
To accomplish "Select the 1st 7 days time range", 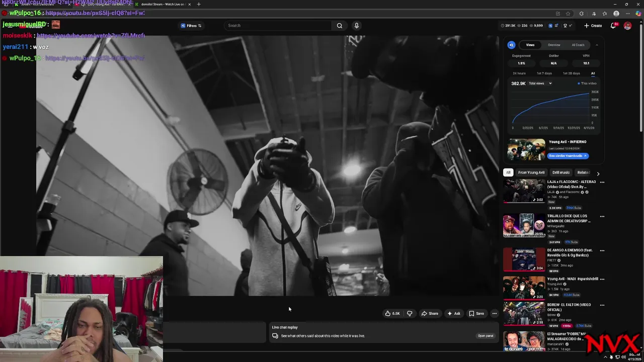I will click(544, 73).
